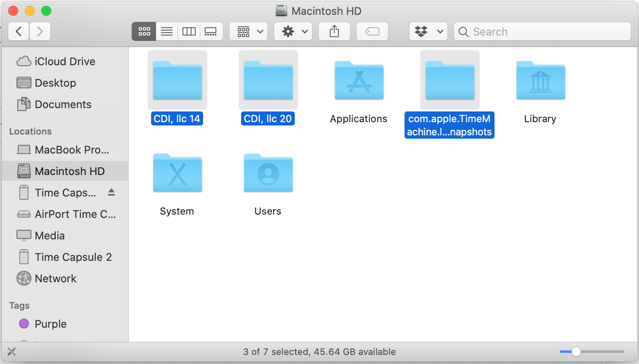Open the Dropbox toolbar menu
The image size is (639, 364).
[x=428, y=31]
